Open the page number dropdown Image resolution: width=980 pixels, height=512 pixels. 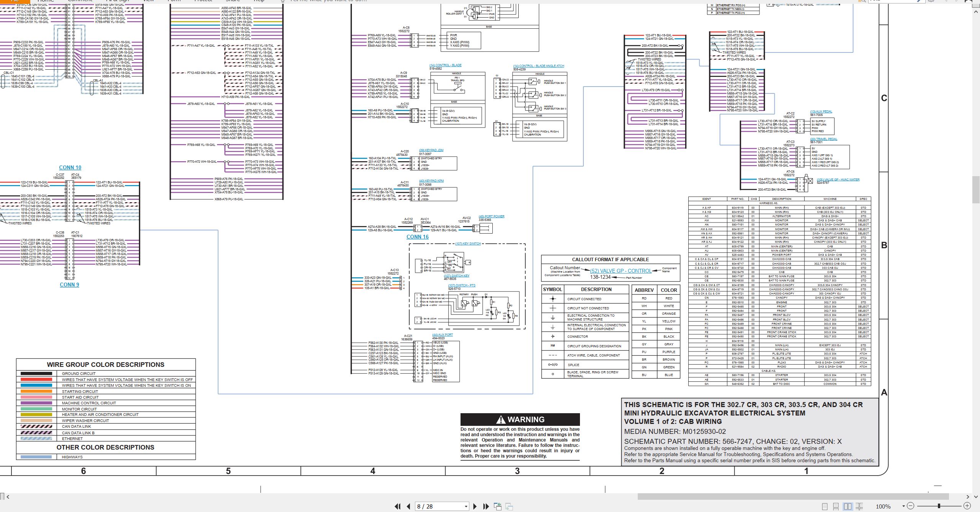[466, 506]
